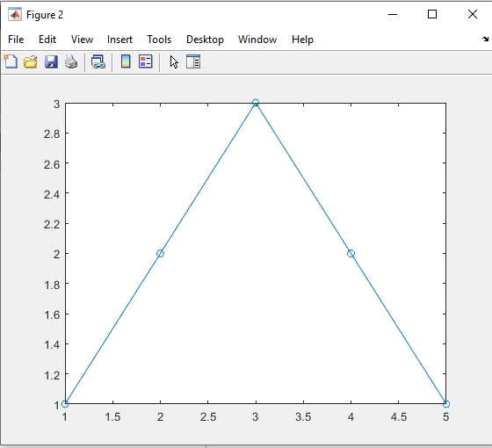The image size is (492, 448).
Task: Open the Edit menu
Action: tap(47, 40)
